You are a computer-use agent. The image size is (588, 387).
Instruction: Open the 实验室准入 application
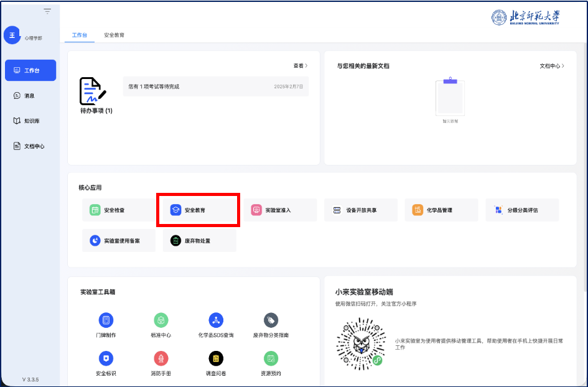point(279,210)
